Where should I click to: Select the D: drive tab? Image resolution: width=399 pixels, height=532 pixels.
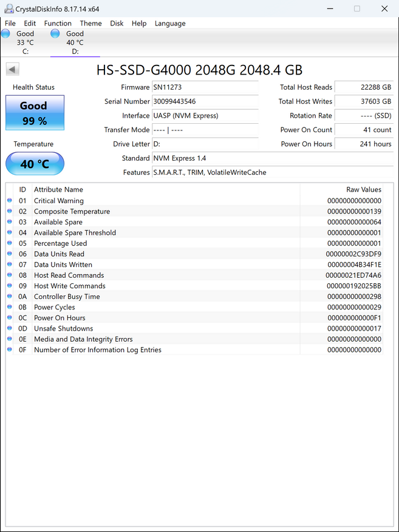[x=75, y=42]
